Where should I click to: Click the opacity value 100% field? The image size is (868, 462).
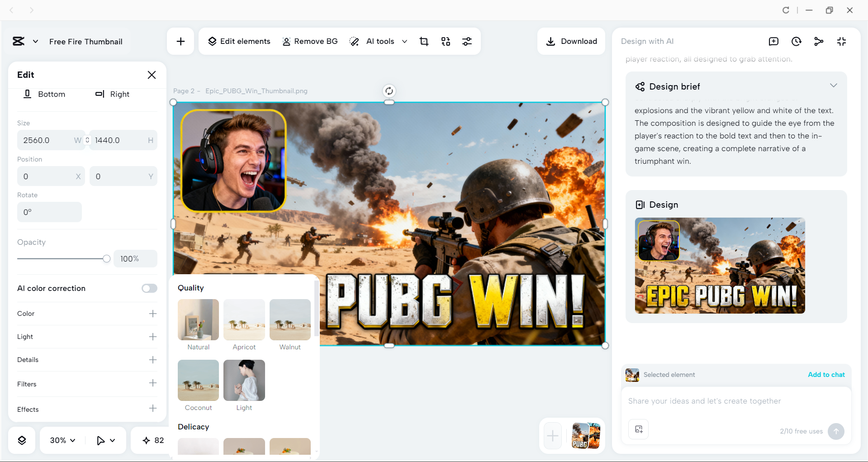[135, 259]
